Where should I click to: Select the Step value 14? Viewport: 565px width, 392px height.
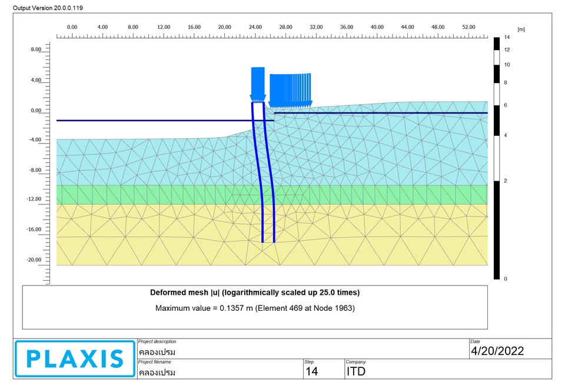[x=311, y=371]
